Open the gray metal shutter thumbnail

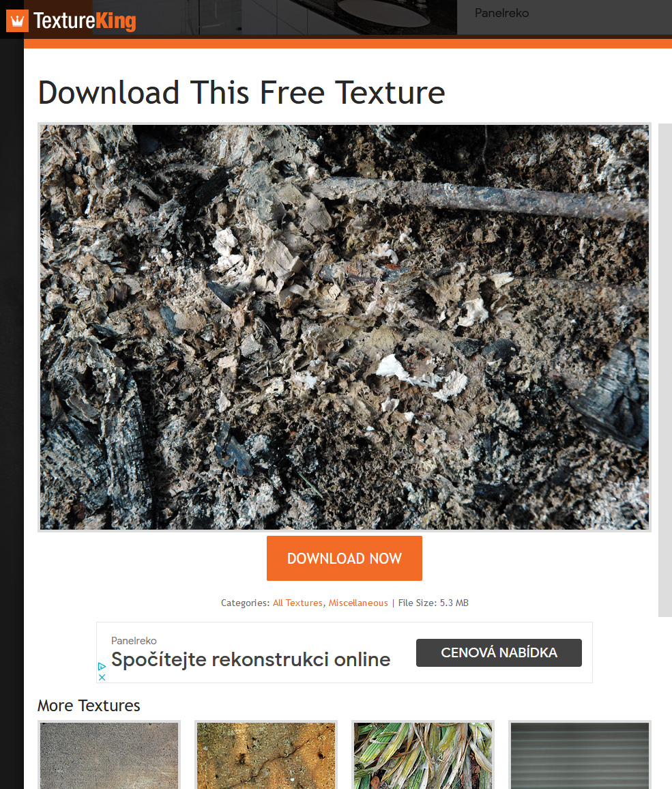click(x=580, y=755)
